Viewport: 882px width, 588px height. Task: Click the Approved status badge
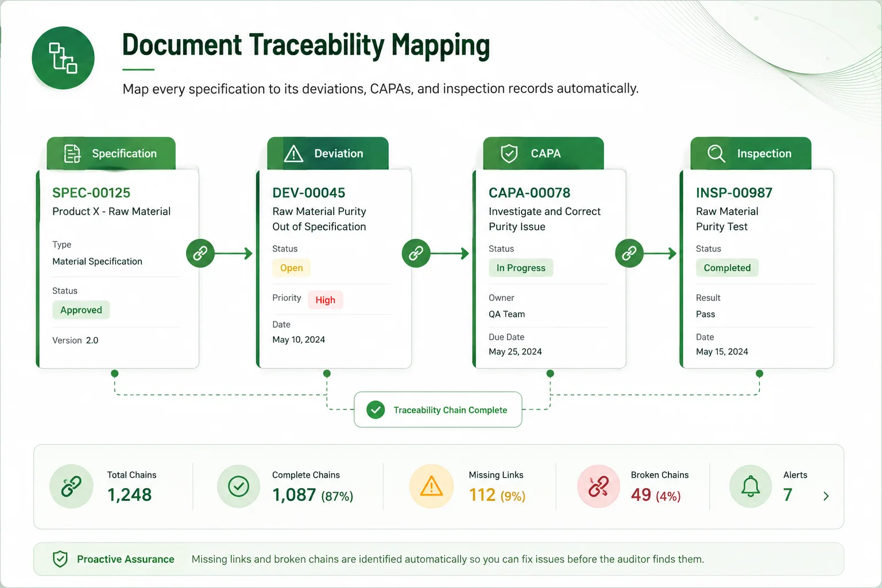[x=81, y=310]
